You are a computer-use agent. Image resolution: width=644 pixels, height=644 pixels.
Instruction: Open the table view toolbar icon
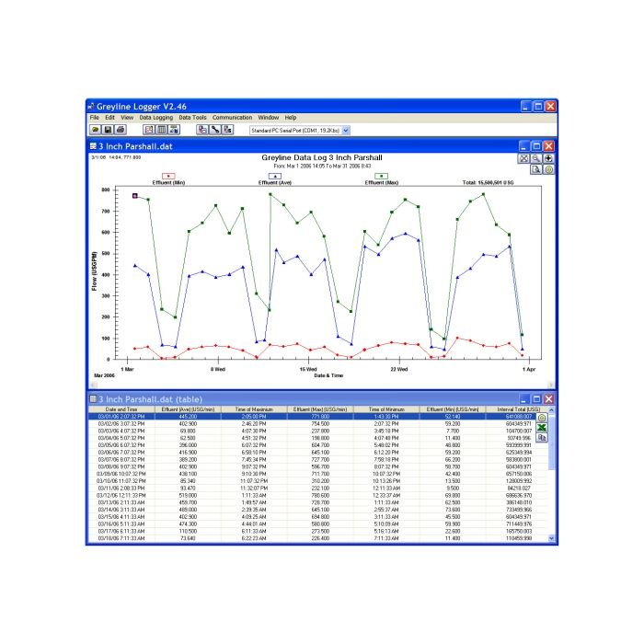162,130
